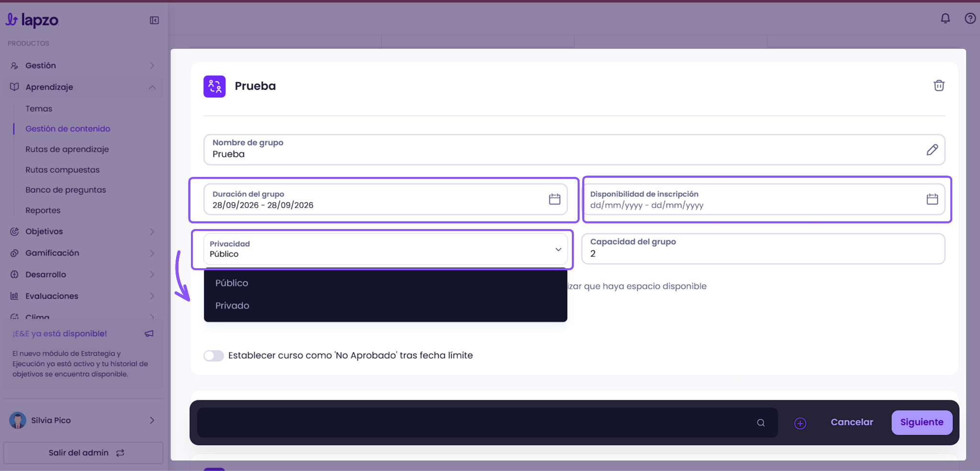This screenshot has width=980, height=471.
Task: Click the Nombre de grupo field
Action: 574,150
